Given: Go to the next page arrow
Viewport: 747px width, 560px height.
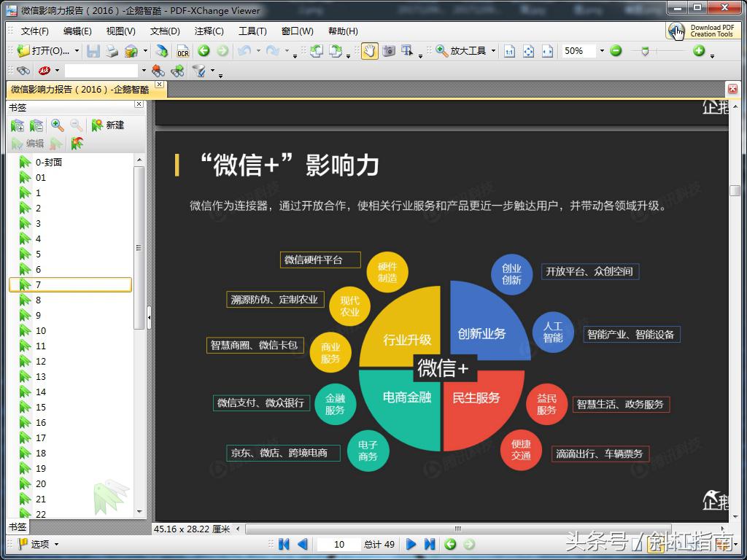Looking at the screenshot, I should (x=411, y=544).
